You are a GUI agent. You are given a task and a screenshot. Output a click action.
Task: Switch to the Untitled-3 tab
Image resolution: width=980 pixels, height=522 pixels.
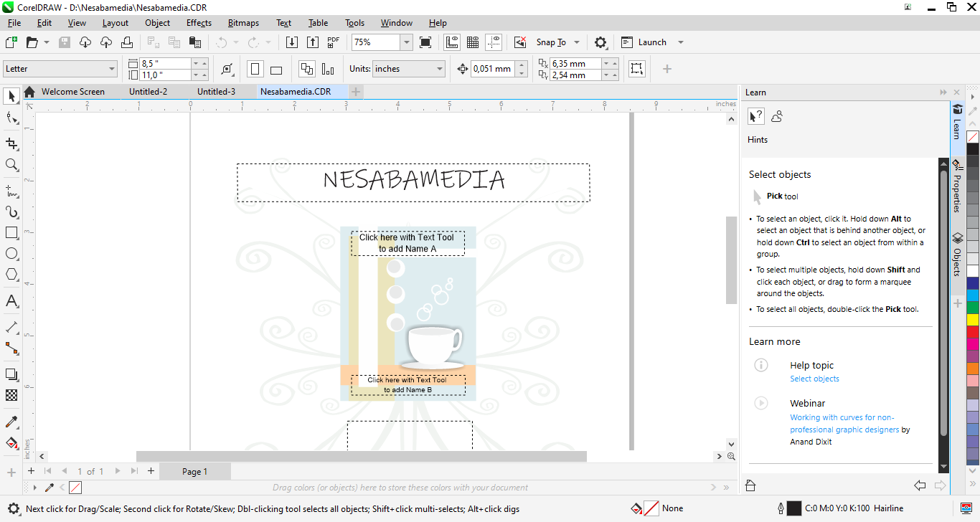216,92
